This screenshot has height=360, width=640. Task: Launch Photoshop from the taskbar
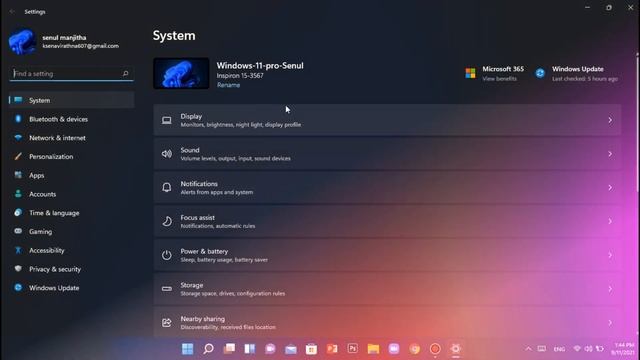click(x=353, y=348)
